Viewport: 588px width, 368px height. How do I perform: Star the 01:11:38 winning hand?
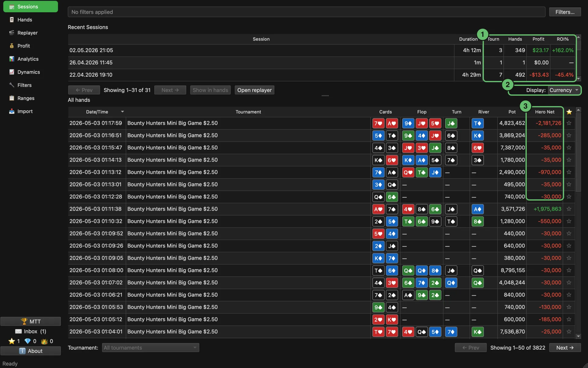569,209
